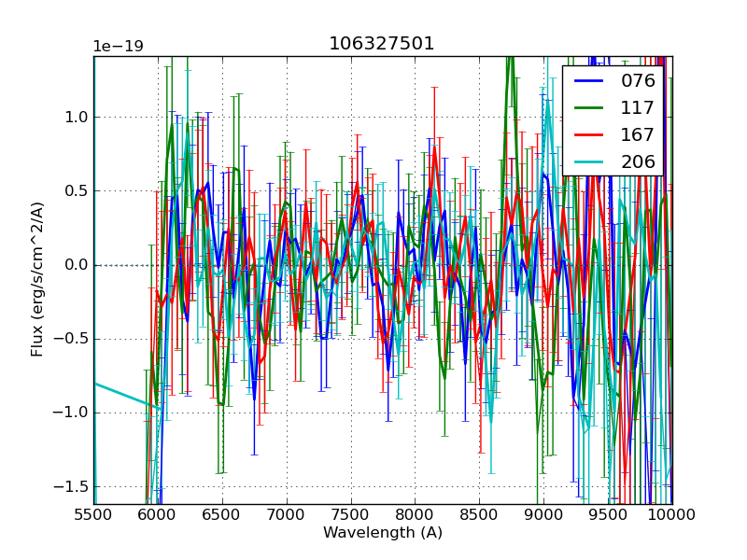Click the 8500 x-axis tick label
The height and width of the screenshot is (560, 747).
click(479, 514)
